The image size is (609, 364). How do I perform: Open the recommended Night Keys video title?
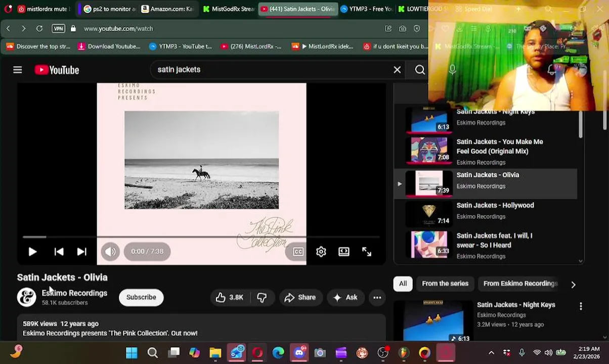[x=516, y=305]
